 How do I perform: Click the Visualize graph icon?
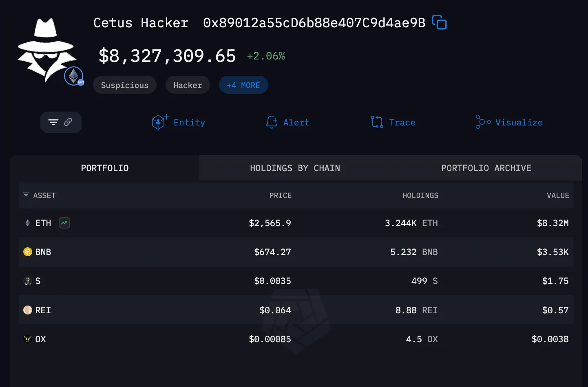click(483, 122)
